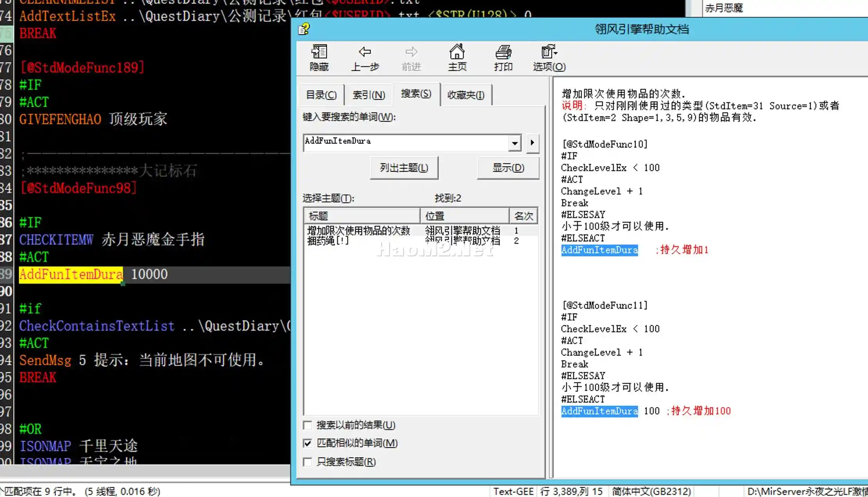Image resolution: width=868 pixels, height=497 pixels.
Task: Click BREAK on editor line 95
Action: coord(38,378)
